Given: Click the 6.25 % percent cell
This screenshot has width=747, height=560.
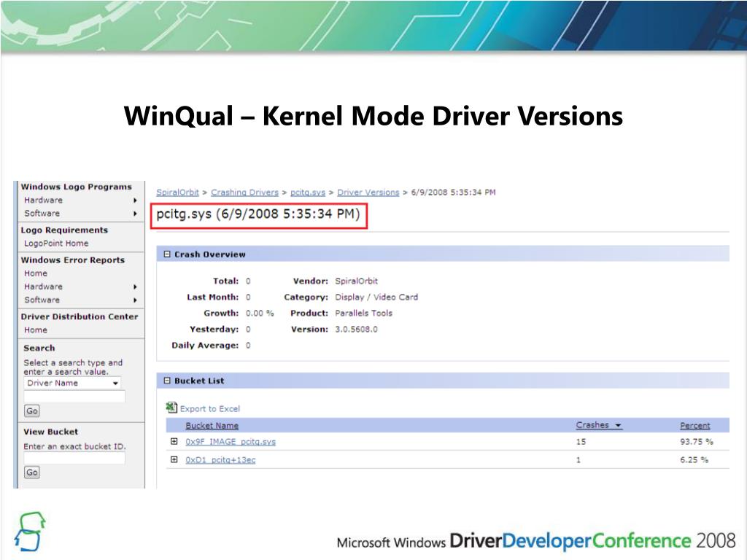Looking at the screenshot, I should point(694,460).
